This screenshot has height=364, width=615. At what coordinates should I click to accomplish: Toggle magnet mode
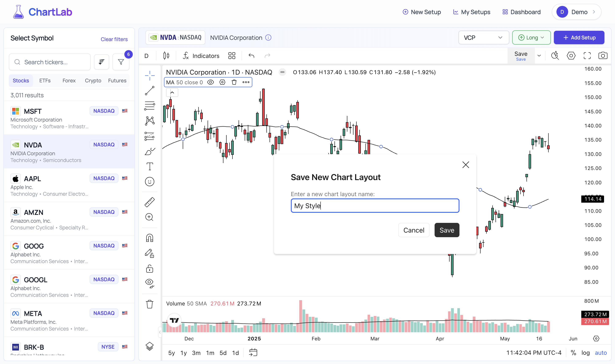(x=149, y=238)
